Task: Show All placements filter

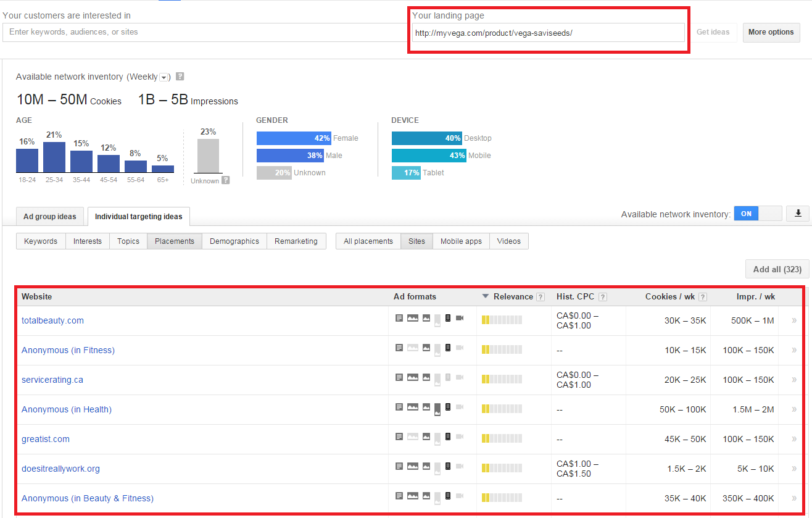Action: pos(368,241)
